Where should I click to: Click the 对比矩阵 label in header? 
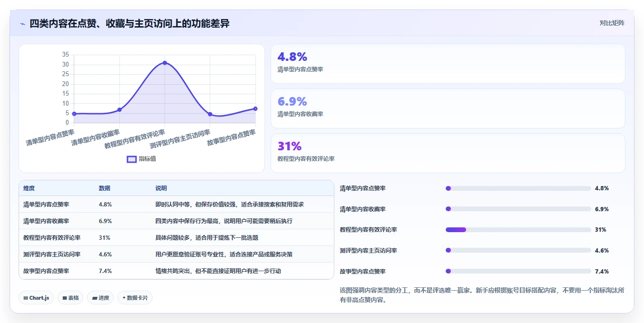click(612, 23)
